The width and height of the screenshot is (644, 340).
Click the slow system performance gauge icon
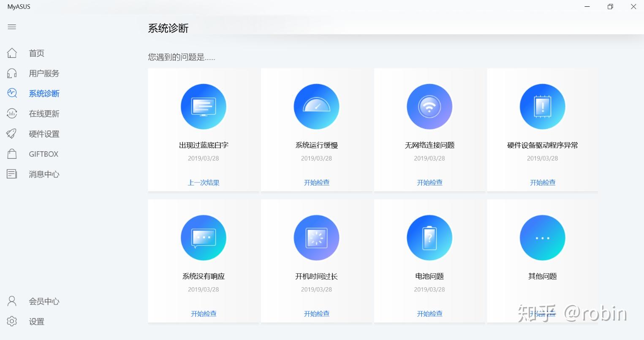pyautogui.click(x=316, y=106)
